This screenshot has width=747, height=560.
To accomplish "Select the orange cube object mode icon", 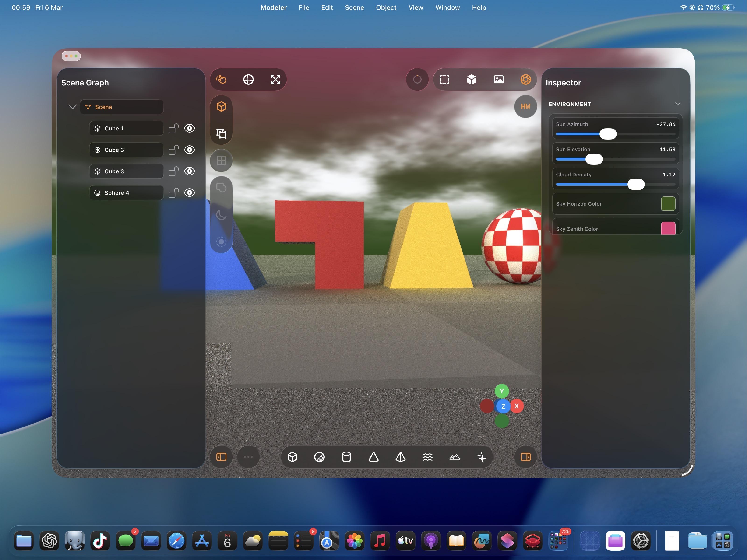I will [221, 107].
